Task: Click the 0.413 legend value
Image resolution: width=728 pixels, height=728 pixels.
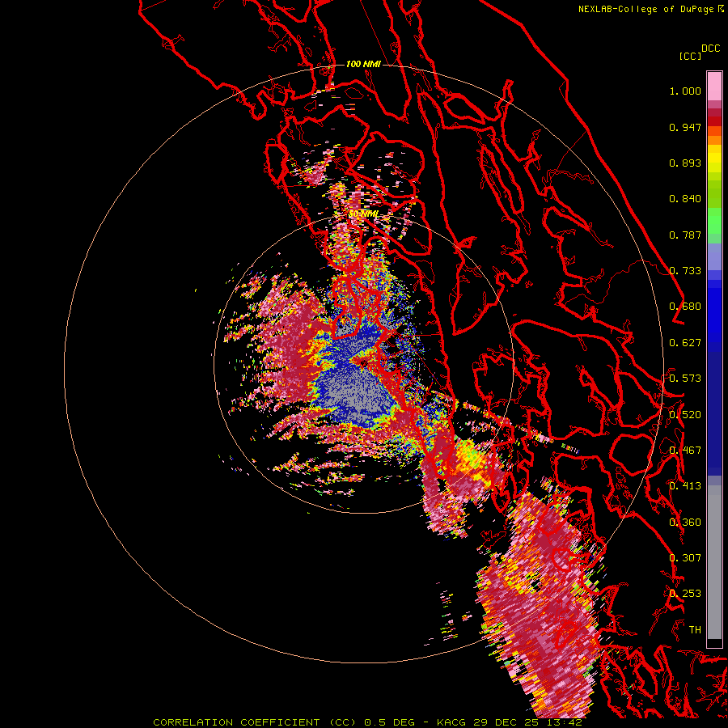Action: point(685,486)
